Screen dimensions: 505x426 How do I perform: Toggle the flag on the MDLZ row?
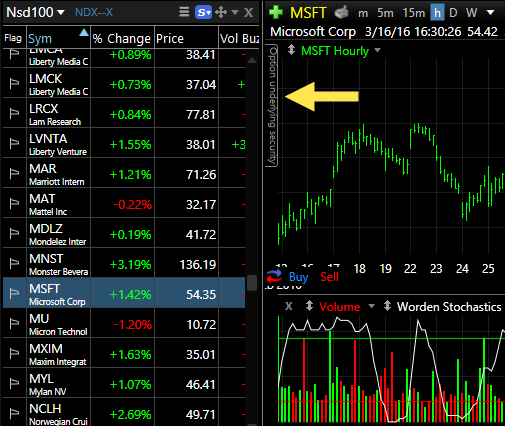[x=14, y=233]
